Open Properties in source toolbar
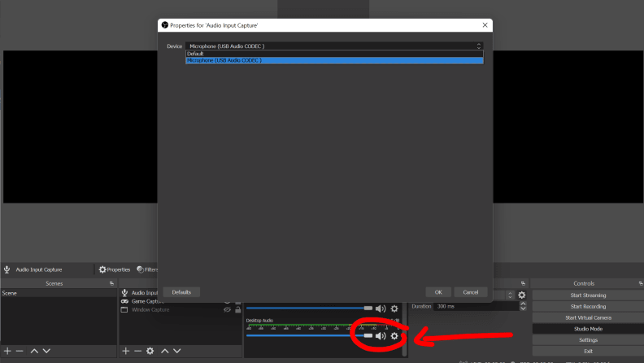Screen dimensions: 644x363 [115, 269]
